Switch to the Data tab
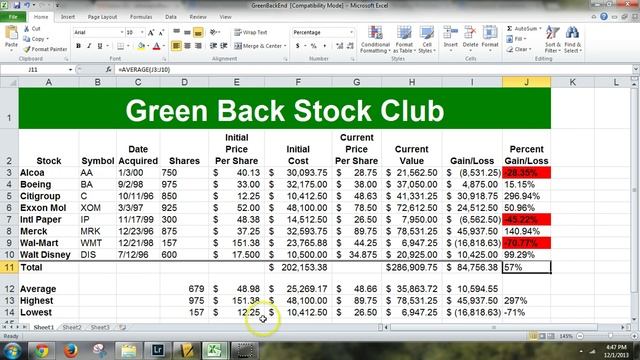This screenshot has width=640, height=360. [x=171, y=17]
